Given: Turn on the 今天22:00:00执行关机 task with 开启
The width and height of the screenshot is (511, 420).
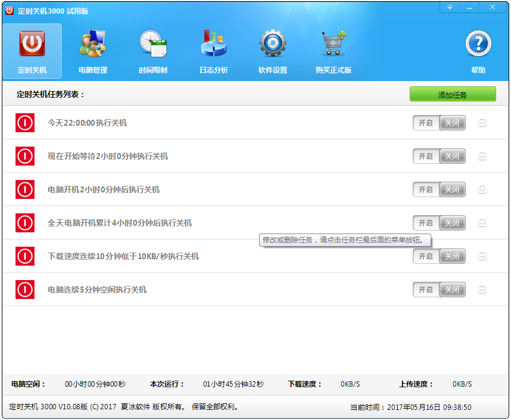Looking at the screenshot, I should coord(426,123).
